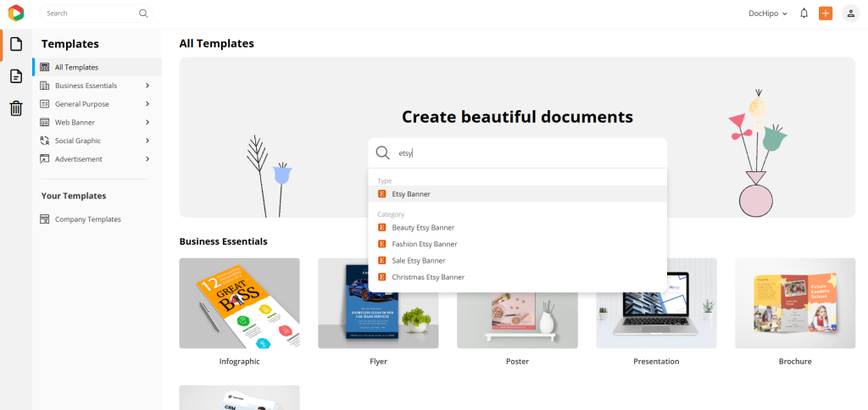Open the notifications bell
This screenshot has width=868, height=410.
[804, 14]
